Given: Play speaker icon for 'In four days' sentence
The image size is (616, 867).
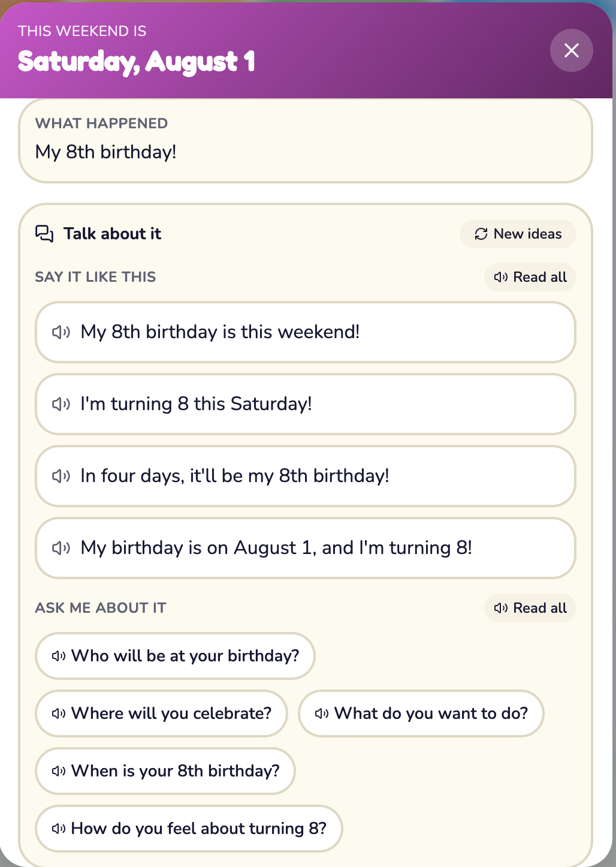Looking at the screenshot, I should (61, 476).
